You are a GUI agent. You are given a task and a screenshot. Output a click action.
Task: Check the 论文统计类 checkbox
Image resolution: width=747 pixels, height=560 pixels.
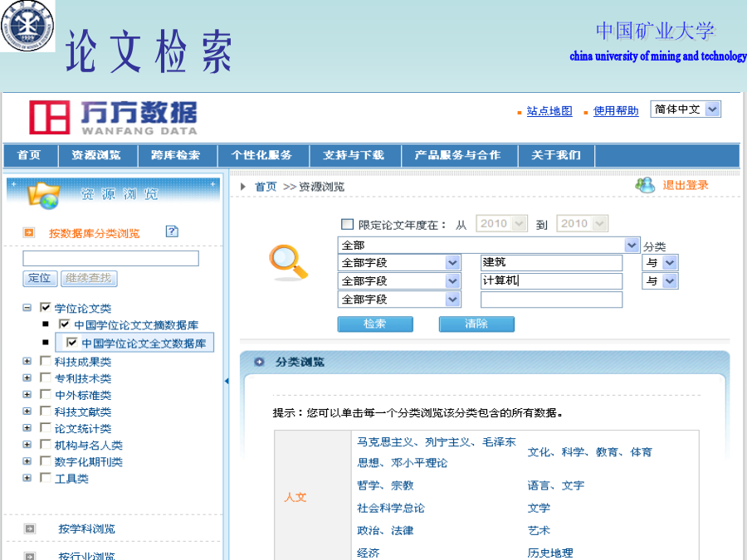pos(46,427)
